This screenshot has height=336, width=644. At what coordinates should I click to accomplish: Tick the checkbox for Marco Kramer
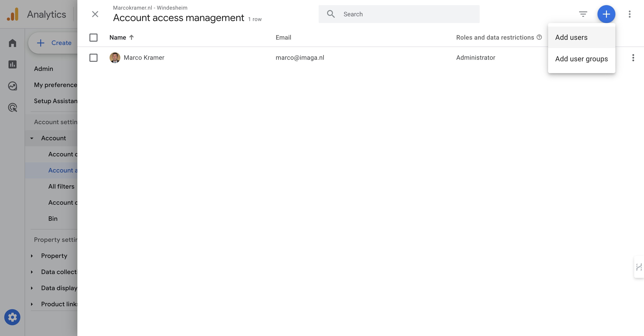93,58
